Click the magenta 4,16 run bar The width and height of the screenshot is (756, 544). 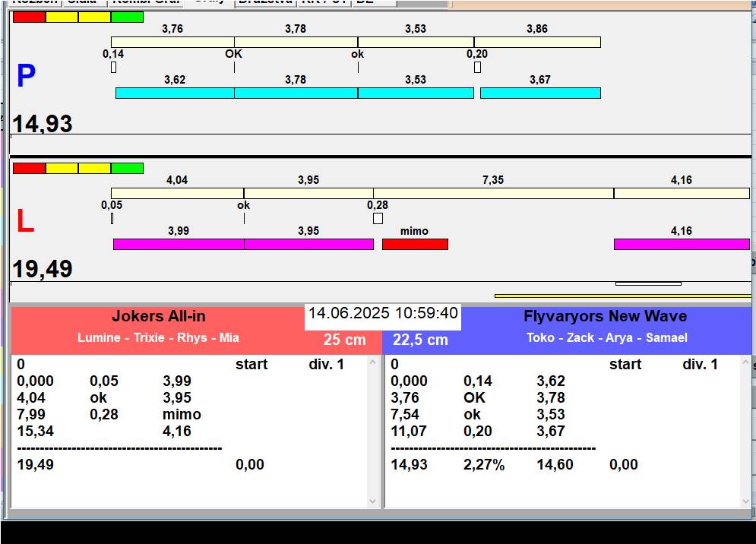coord(682,244)
